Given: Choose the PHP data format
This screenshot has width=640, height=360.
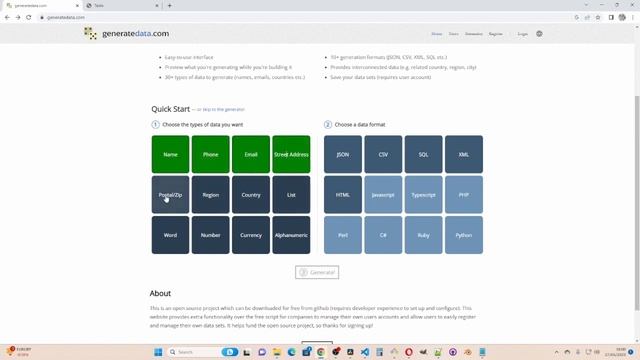Looking at the screenshot, I should [x=464, y=195].
